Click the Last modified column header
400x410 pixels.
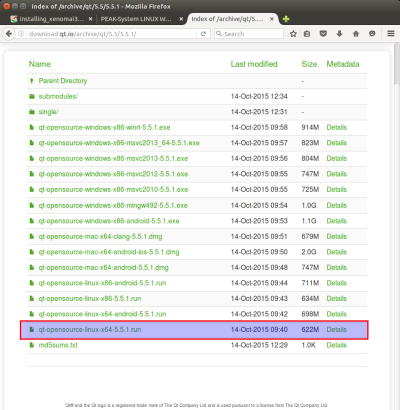pyautogui.click(x=254, y=64)
